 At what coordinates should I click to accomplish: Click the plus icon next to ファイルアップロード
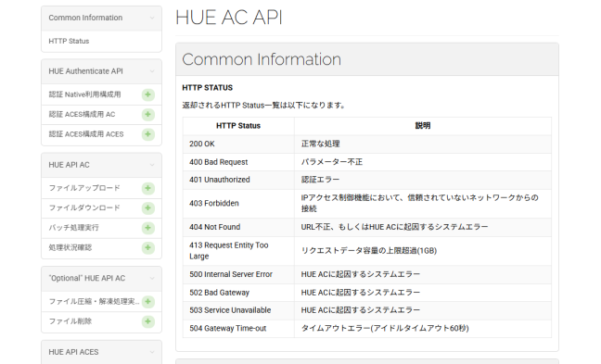click(x=148, y=188)
